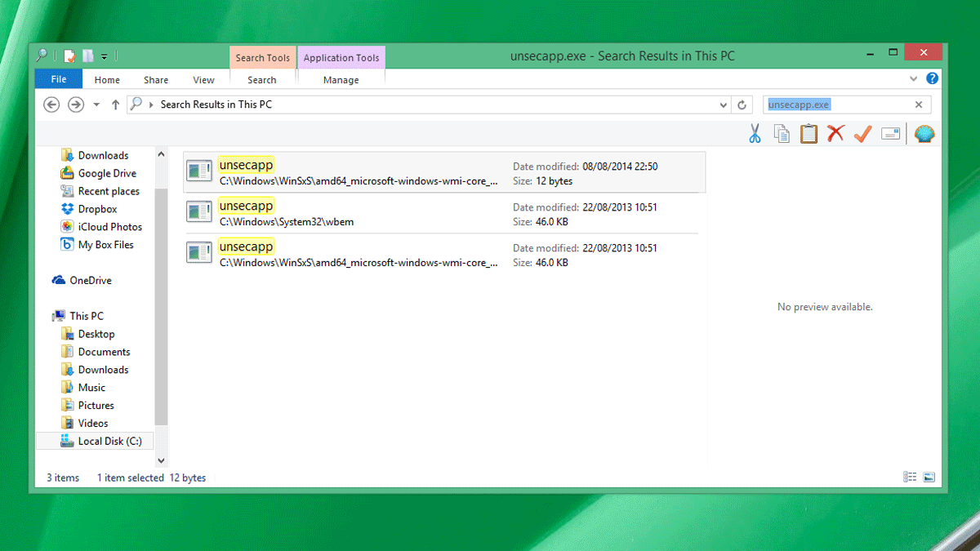
Task: Switch to the View ribbon tab
Action: 203,80
